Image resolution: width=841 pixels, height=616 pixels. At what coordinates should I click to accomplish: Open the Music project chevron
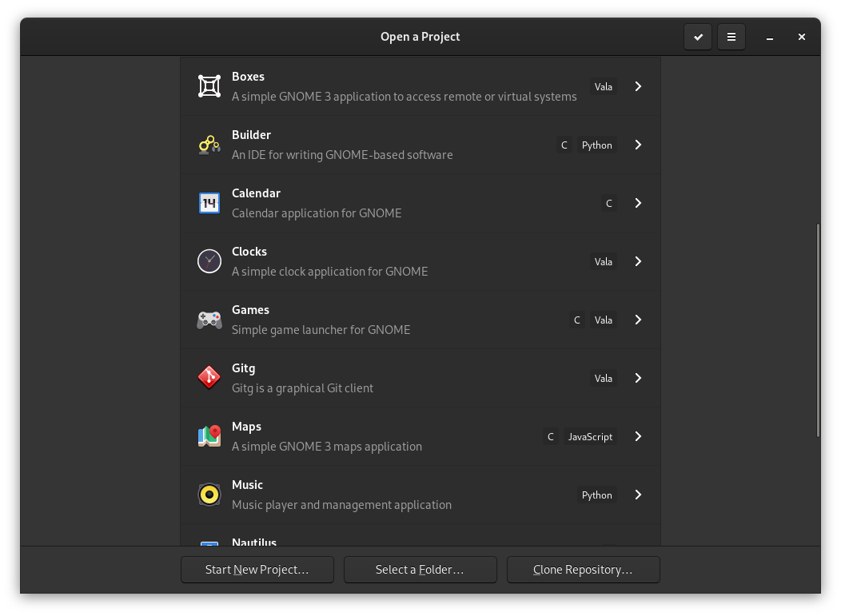[638, 495]
